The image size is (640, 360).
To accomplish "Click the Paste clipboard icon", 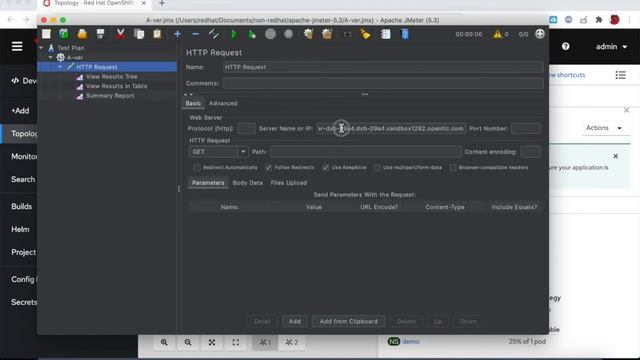I will tap(157, 34).
